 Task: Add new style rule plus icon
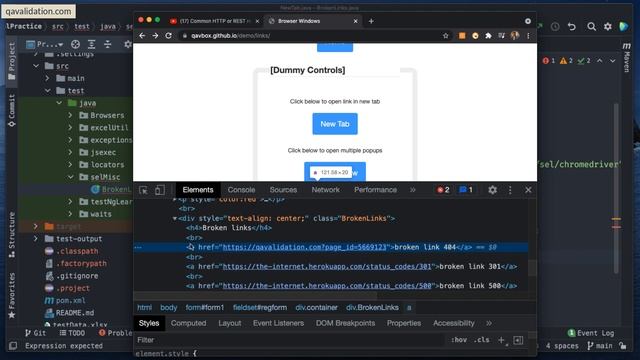tap(502, 340)
